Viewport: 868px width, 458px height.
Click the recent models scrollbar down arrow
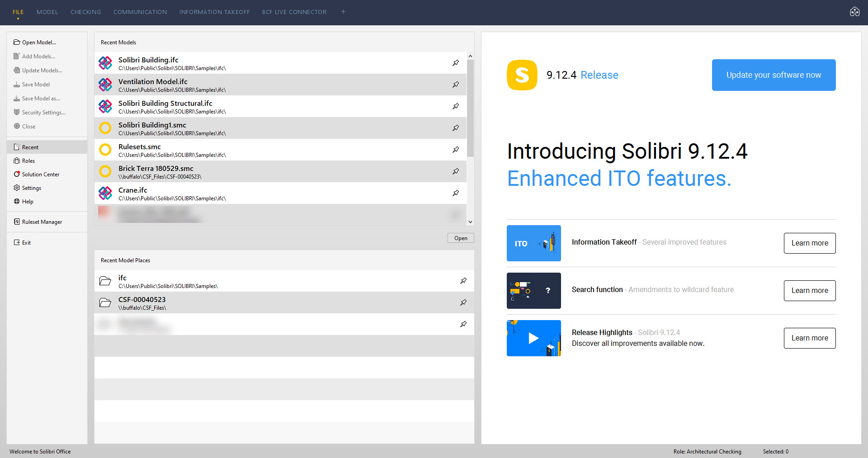[x=470, y=222]
